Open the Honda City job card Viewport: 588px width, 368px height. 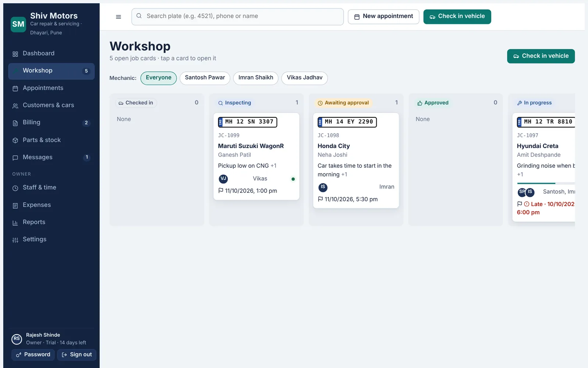(356, 160)
